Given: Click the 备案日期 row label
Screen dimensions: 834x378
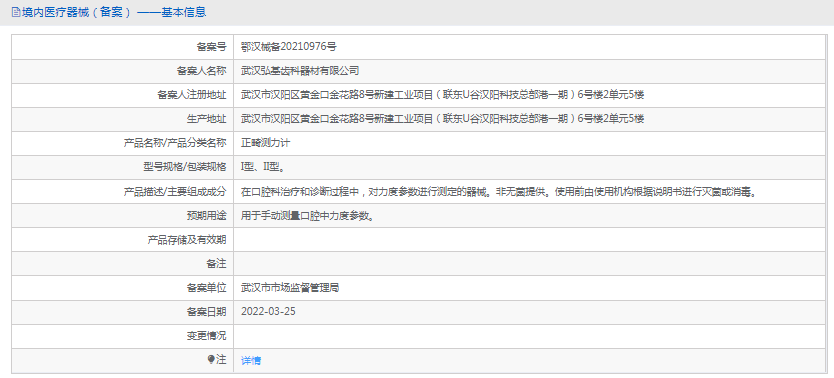Looking at the screenshot, I should 206,312.
